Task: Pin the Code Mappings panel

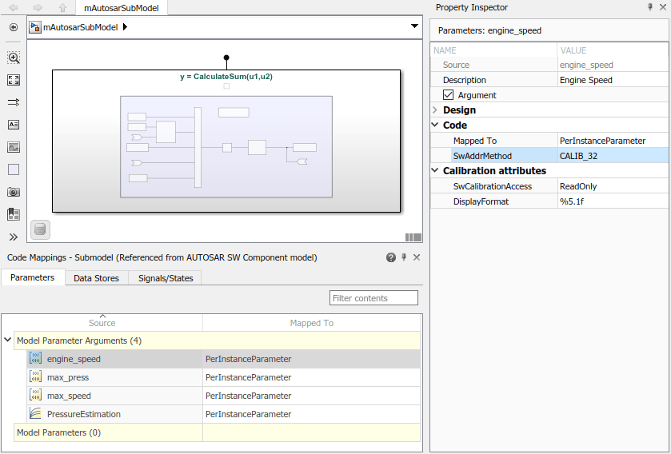Action: (x=404, y=257)
